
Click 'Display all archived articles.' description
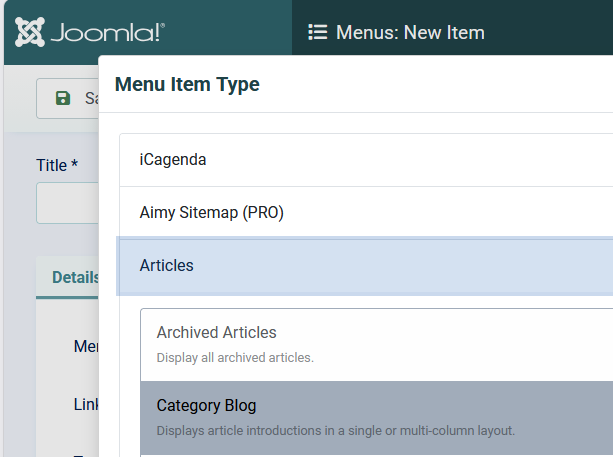click(235, 358)
